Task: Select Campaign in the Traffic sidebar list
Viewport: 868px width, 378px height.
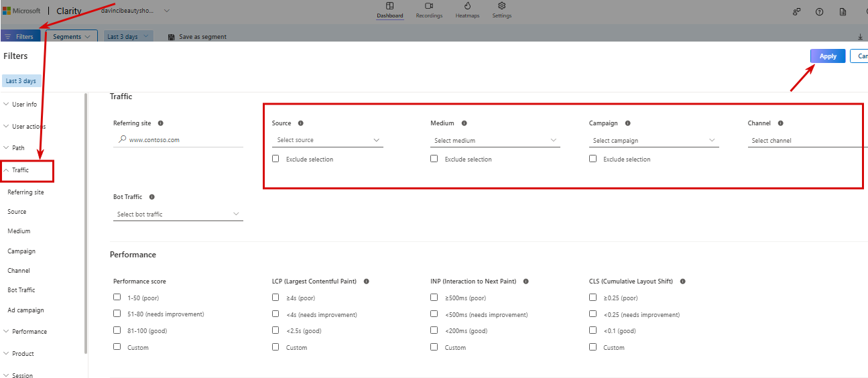Action: point(21,251)
